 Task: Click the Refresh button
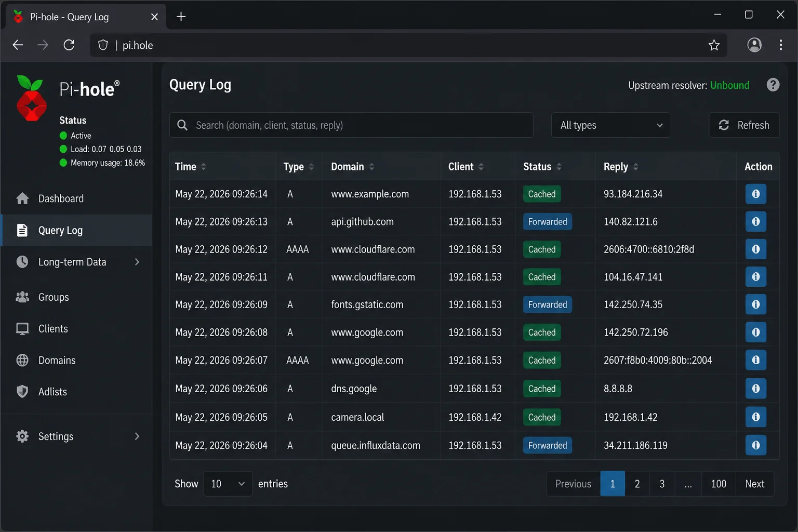pyautogui.click(x=744, y=125)
